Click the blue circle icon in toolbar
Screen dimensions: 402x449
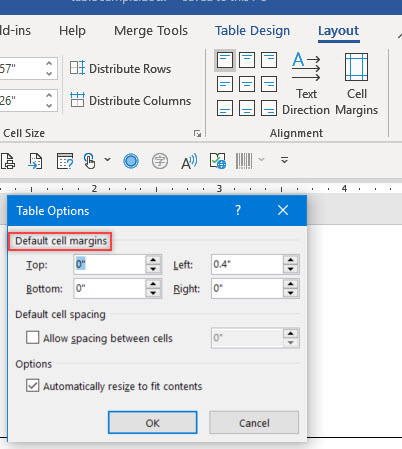(131, 161)
